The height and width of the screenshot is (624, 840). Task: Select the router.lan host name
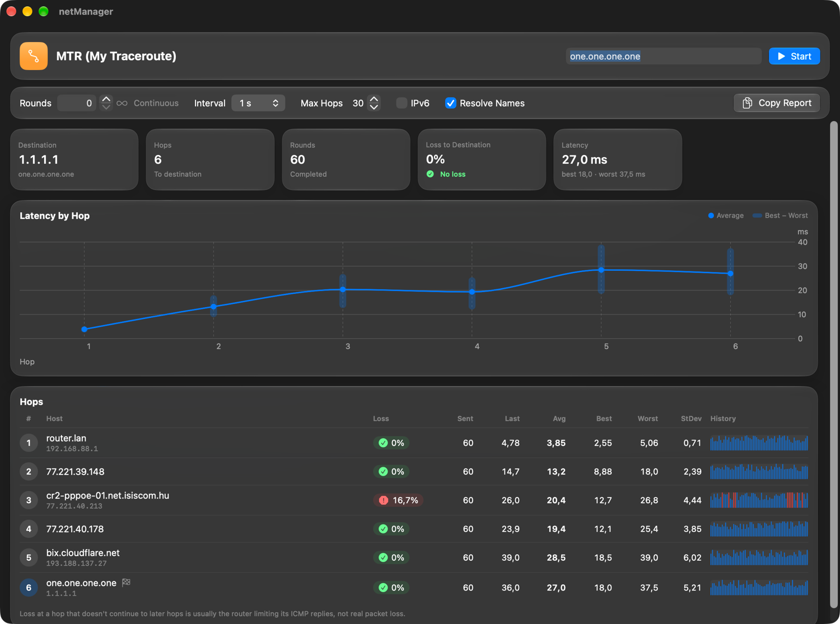click(x=66, y=438)
